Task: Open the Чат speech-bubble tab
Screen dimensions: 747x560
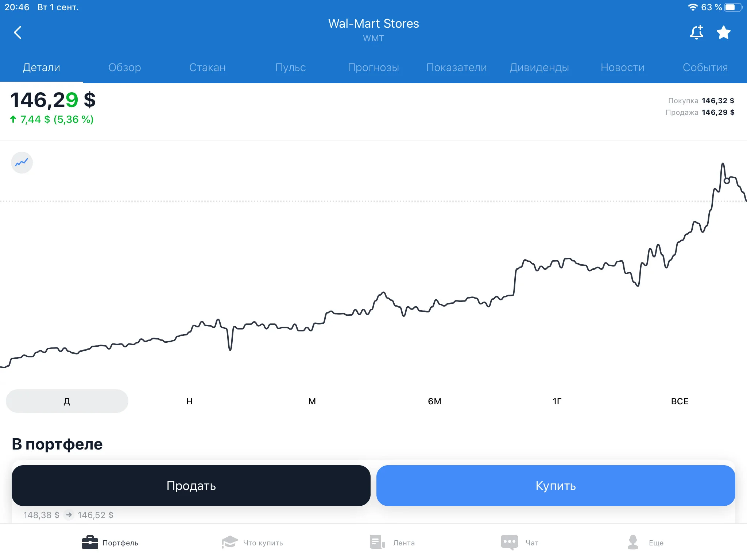Action: 520,542
